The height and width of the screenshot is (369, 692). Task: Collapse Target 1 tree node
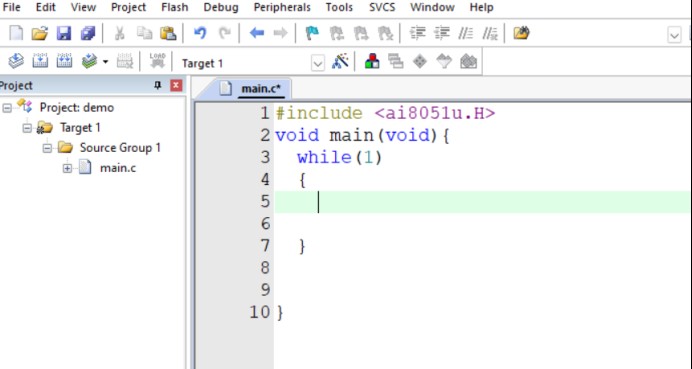[x=27, y=128]
